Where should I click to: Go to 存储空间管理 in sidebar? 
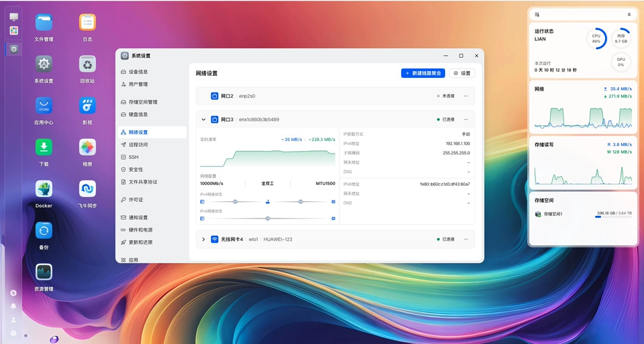pos(143,102)
